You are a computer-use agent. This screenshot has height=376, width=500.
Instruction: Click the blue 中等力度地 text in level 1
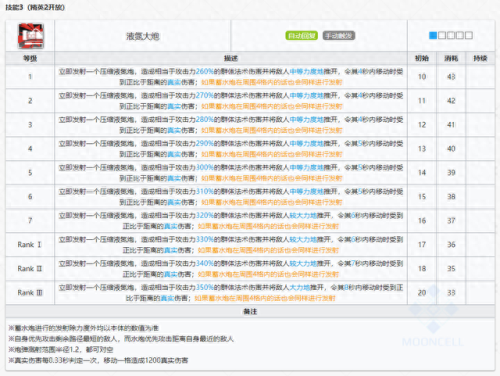click(x=307, y=71)
